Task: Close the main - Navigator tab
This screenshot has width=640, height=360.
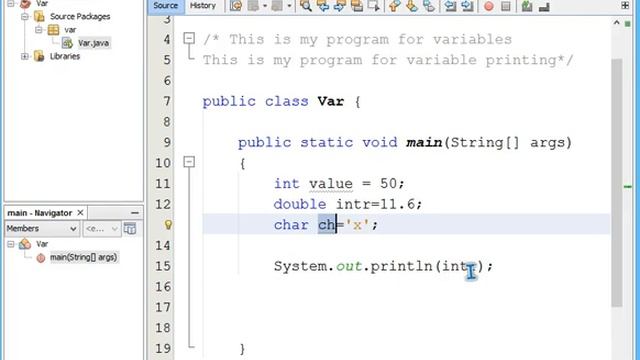Action: [80, 213]
